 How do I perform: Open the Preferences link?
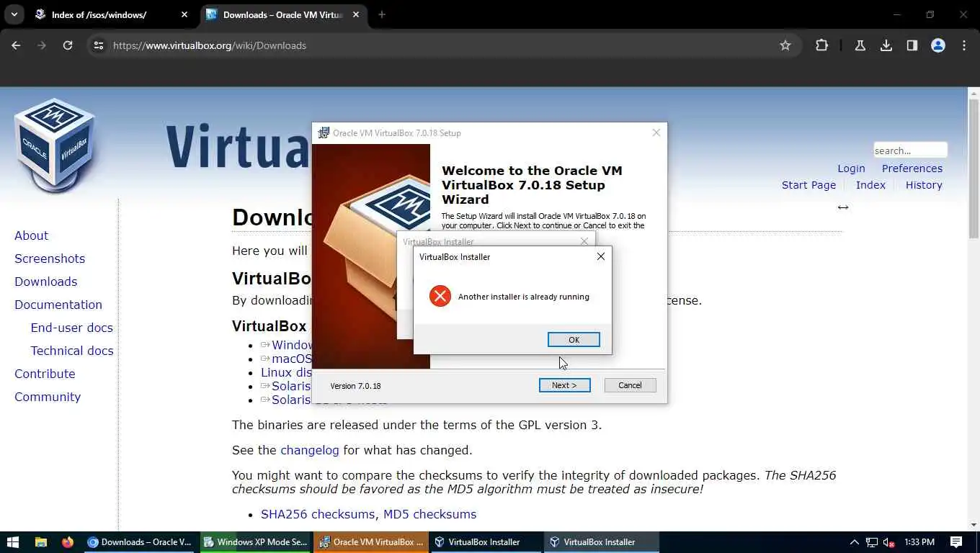[912, 168]
